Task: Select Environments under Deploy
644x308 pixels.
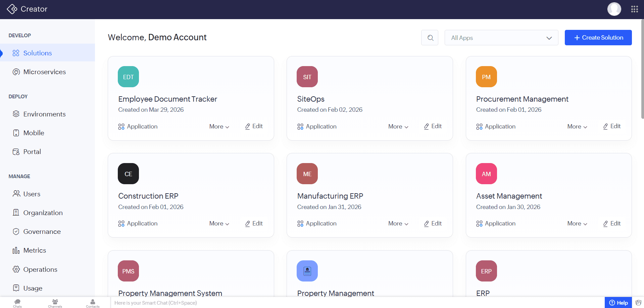Action: [x=45, y=114]
